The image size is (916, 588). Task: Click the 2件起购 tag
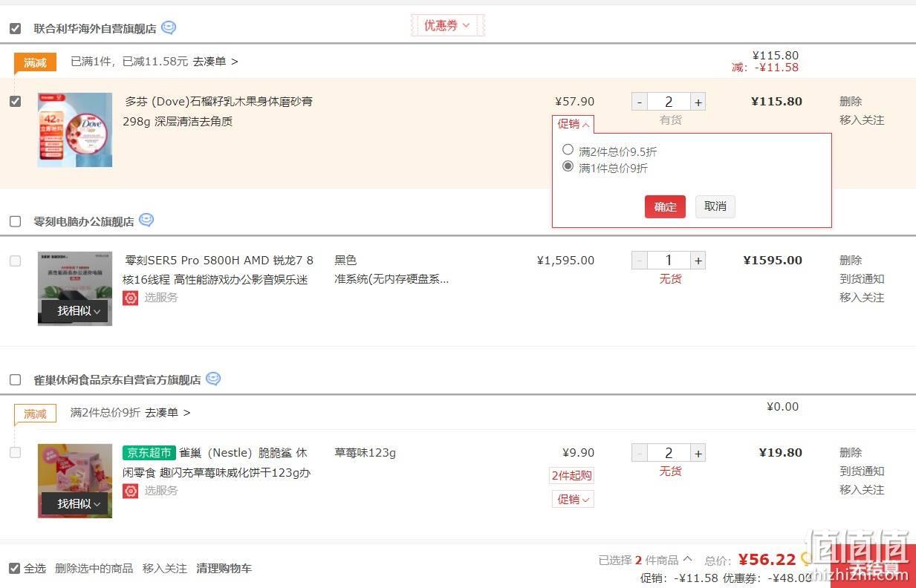(x=572, y=475)
